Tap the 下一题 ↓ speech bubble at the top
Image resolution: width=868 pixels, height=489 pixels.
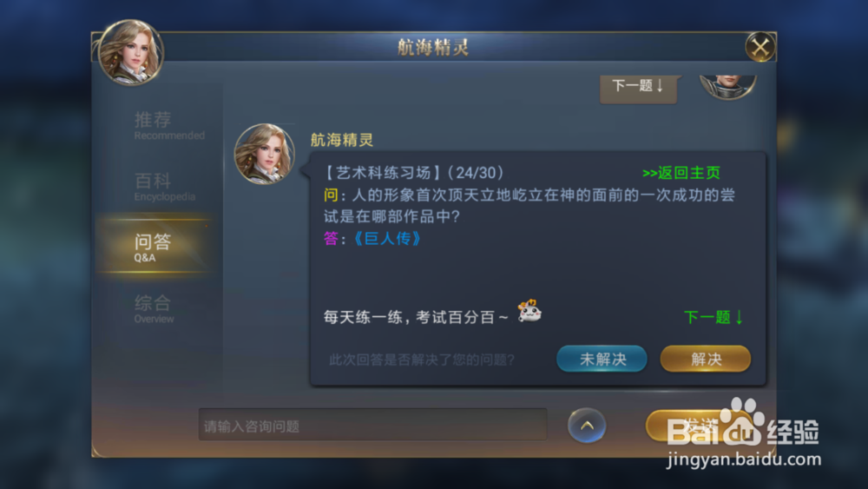tap(638, 89)
